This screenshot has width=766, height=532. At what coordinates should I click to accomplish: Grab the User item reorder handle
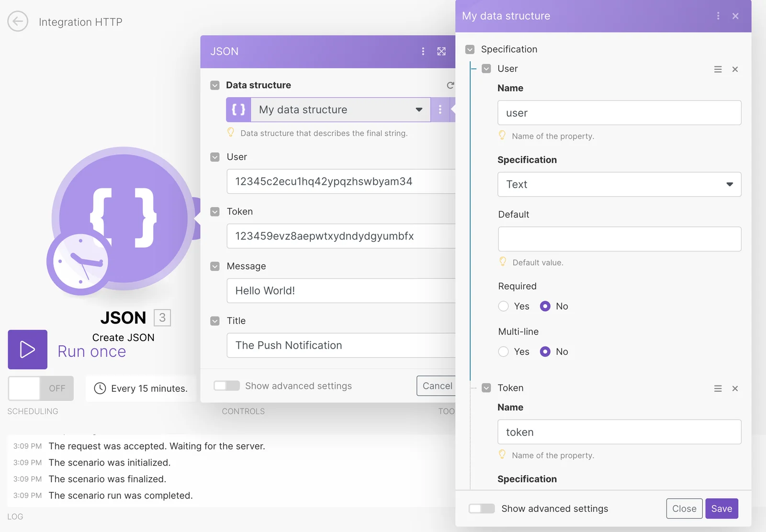[x=718, y=69]
